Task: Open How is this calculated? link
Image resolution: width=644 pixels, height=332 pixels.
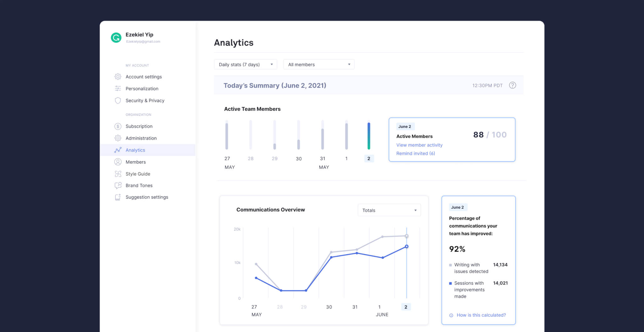Action: click(x=481, y=315)
